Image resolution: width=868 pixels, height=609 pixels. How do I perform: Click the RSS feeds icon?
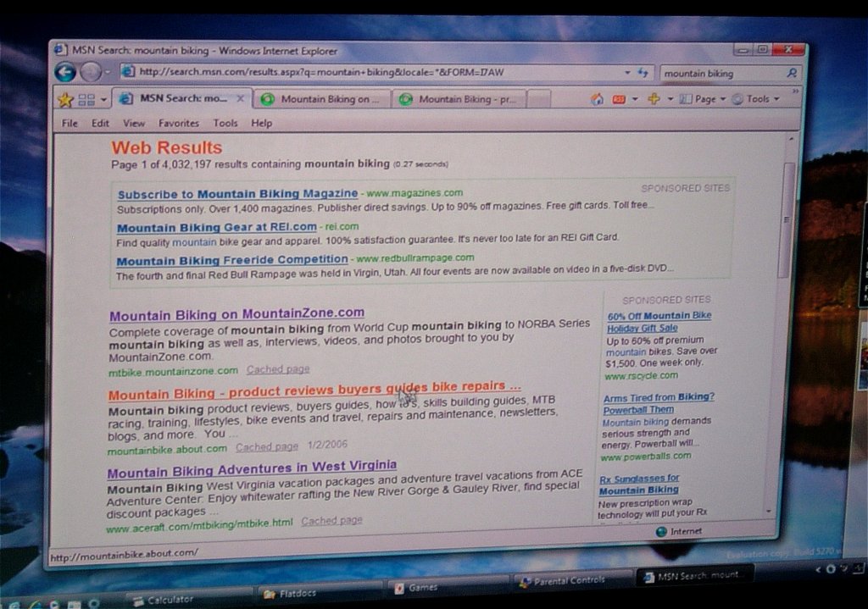[619, 99]
